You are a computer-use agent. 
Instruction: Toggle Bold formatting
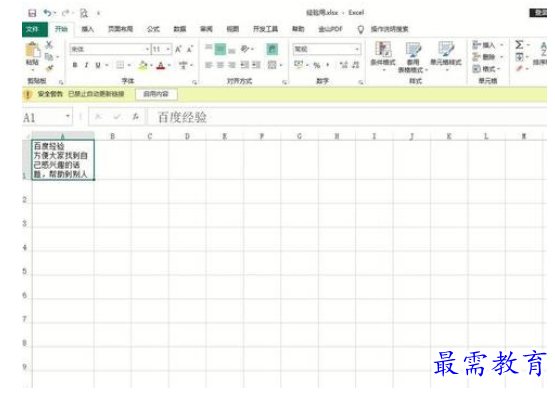75,65
